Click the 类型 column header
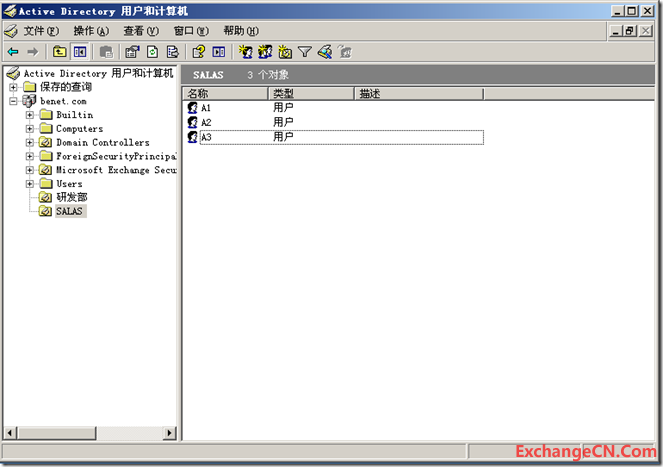 (310, 94)
